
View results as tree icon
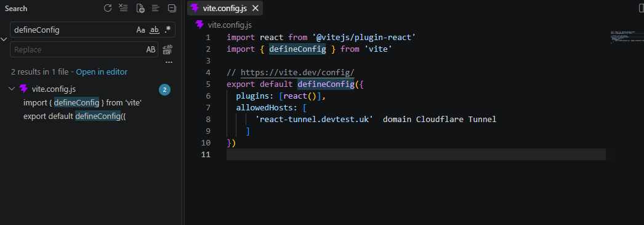(155, 8)
